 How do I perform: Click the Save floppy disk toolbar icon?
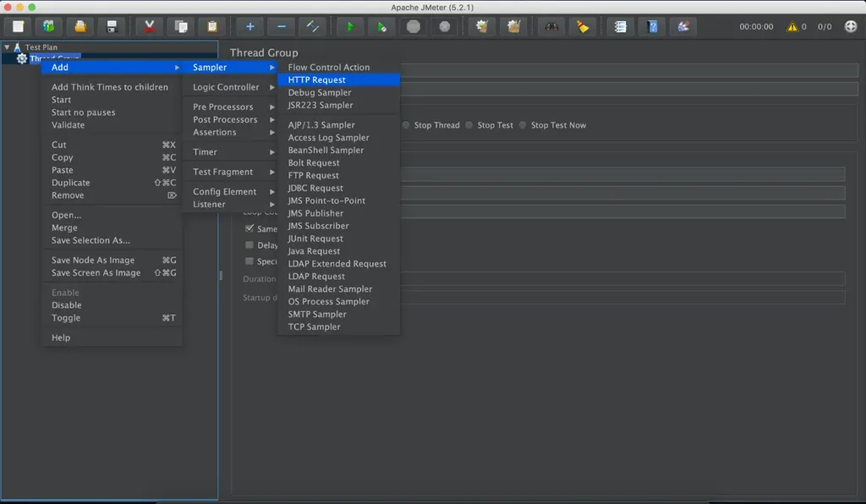(x=112, y=26)
